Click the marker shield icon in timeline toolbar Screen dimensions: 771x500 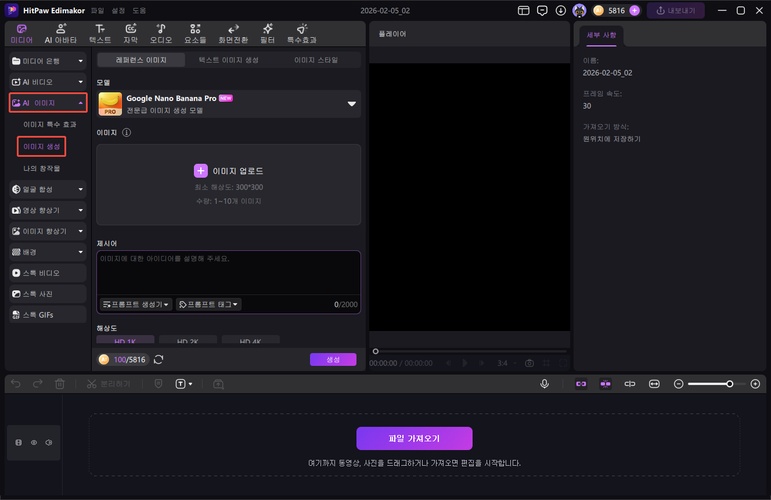point(158,383)
